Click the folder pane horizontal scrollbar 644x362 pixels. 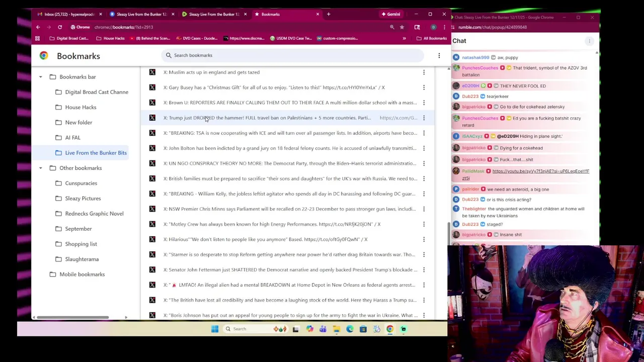[73, 317]
